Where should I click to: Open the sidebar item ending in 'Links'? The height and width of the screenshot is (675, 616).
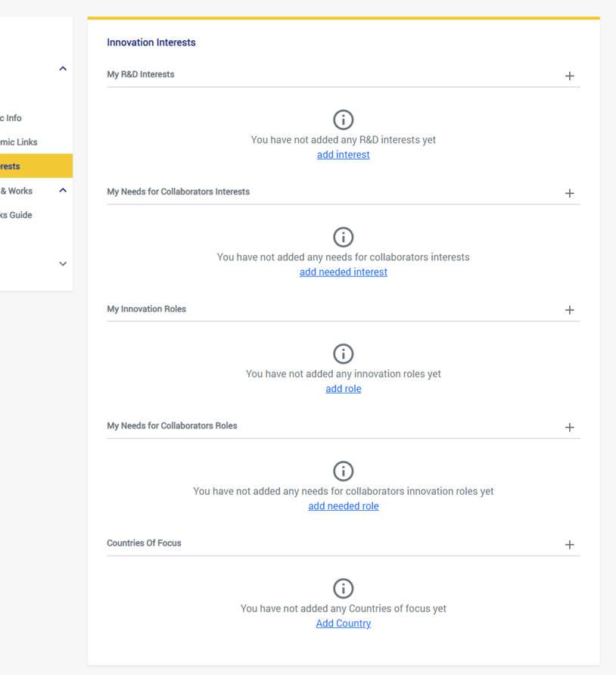(20, 142)
